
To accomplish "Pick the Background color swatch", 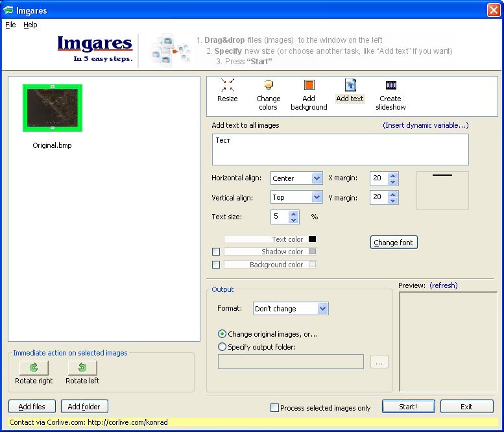I will [312, 264].
